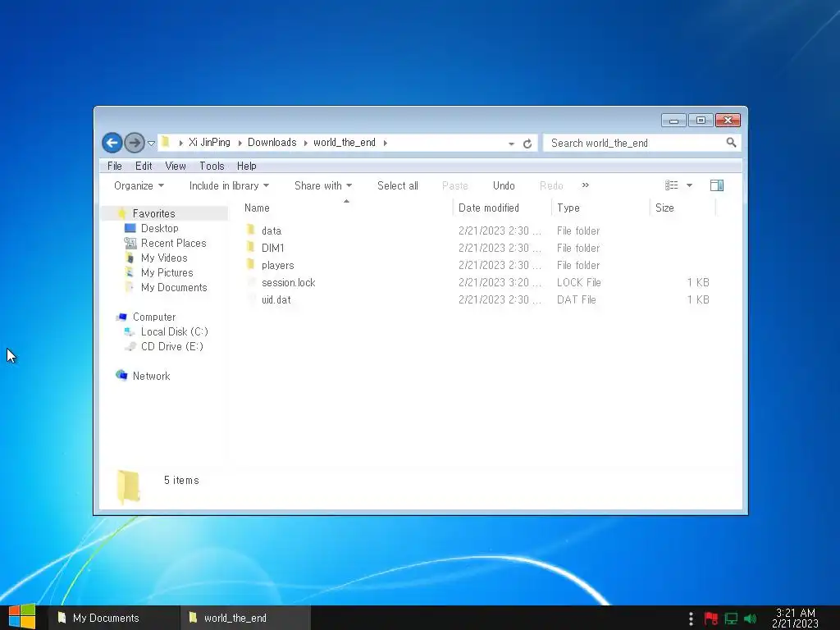
Task: Open the Tools menu
Action: (212, 166)
